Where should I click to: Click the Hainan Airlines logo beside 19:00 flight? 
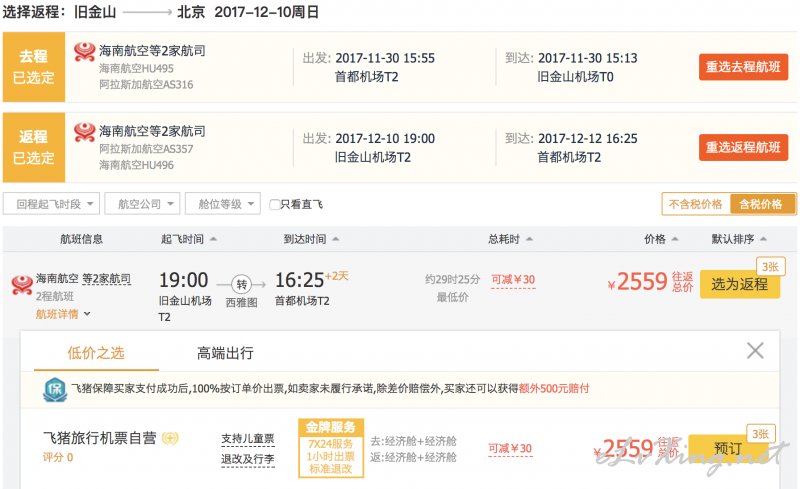[x=22, y=285]
